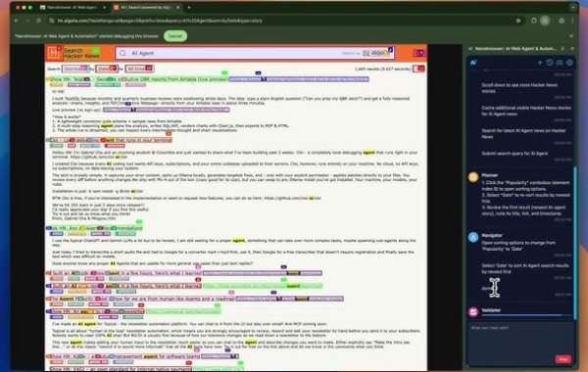
Task: Open the icon between history and settings in Nanobrowser
Action: coord(560,63)
